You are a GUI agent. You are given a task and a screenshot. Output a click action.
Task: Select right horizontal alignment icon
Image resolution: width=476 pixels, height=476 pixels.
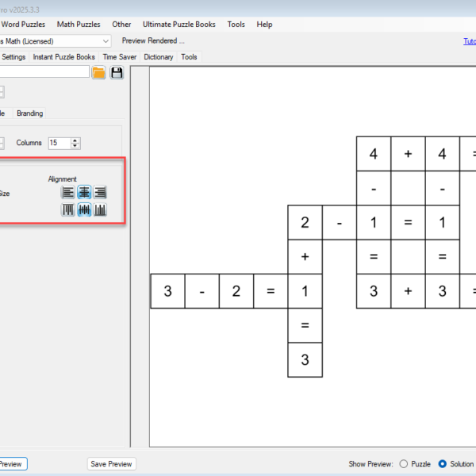pyautogui.click(x=100, y=192)
